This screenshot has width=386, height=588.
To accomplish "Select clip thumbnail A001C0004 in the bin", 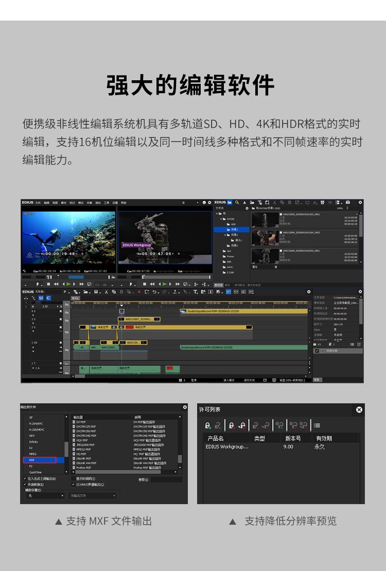I will [266, 239].
